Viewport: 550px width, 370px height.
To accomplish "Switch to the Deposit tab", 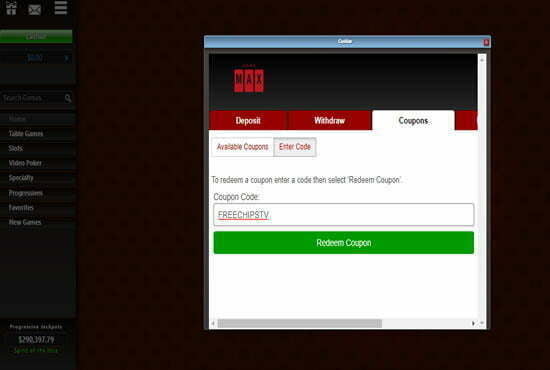I will 248,120.
